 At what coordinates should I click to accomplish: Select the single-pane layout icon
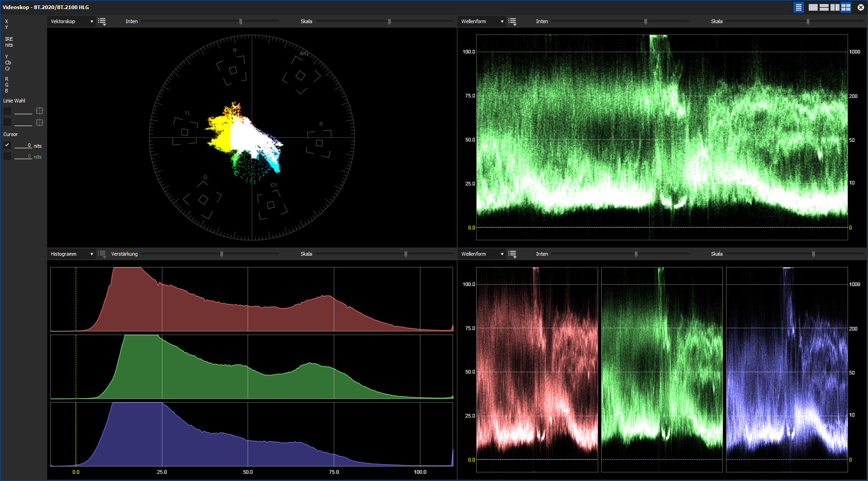813,7
